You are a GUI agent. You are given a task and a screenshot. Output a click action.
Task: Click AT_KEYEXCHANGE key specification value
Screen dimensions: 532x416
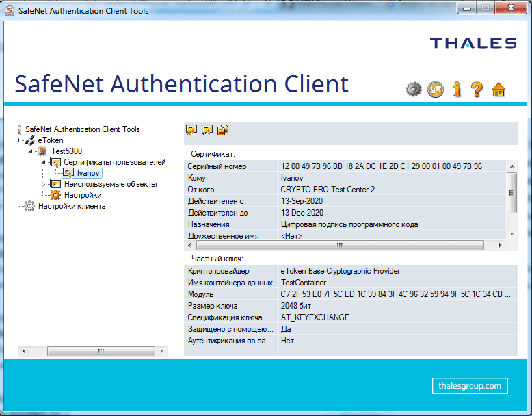click(x=315, y=317)
